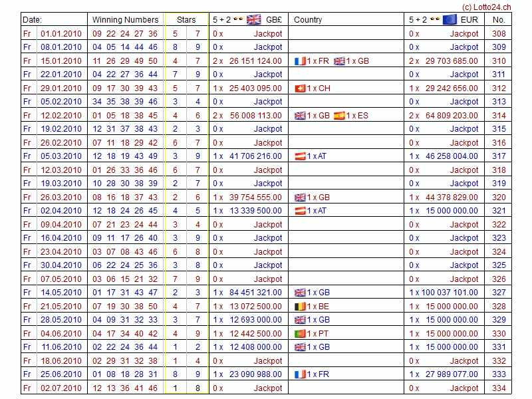Image resolution: width=532 pixels, height=399 pixels.
Task: Click the Belgian flag in the 21.05.2010 row
Action: point(300,307)
